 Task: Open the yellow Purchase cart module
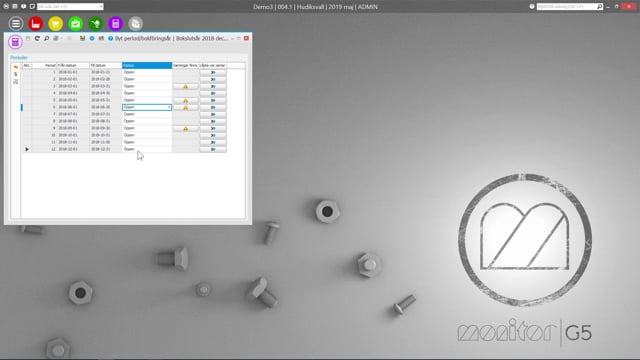click(56, 24)
